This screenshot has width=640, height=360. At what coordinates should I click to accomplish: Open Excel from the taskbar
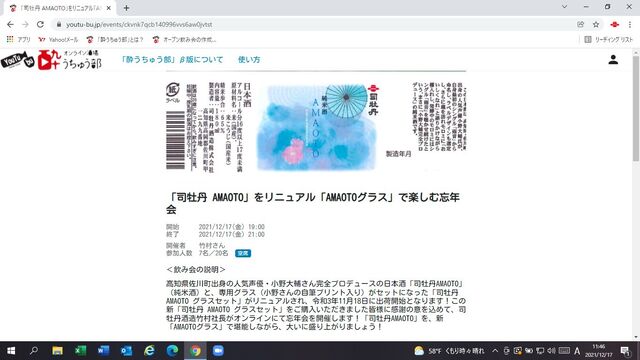80,351
